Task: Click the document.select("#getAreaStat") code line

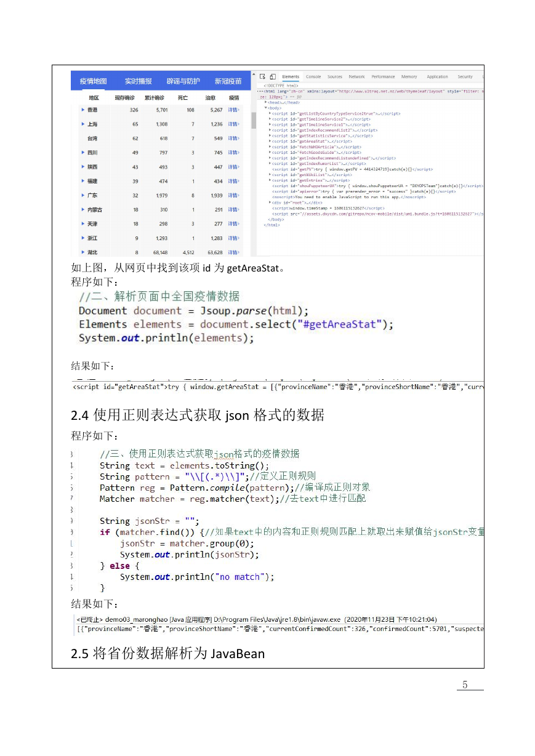Action: click(236, 324)
